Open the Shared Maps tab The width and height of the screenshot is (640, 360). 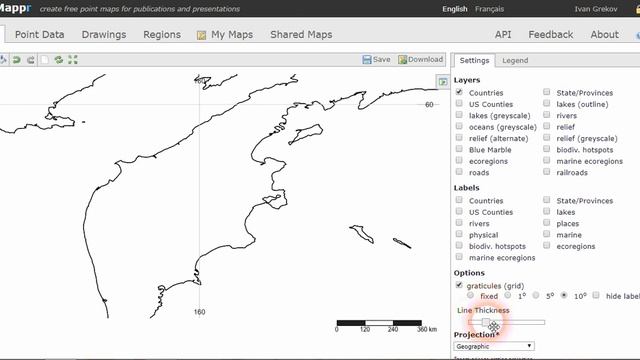click(x=301, y=35)
